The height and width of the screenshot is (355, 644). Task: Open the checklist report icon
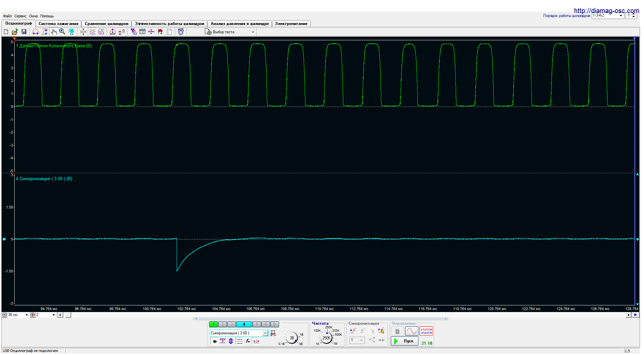coord(169,32)
